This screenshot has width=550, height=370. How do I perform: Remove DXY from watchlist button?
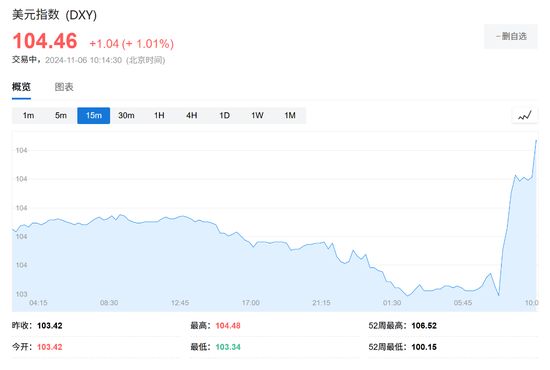click(511, 36)
